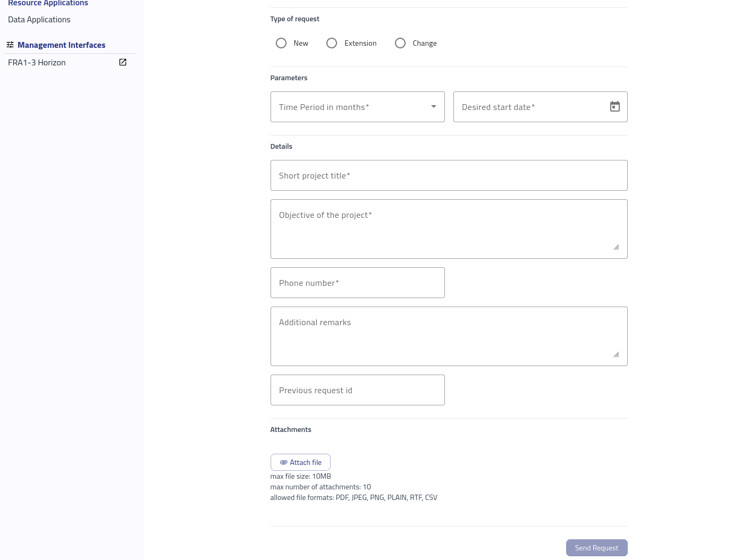This screenshot has width=750, height=560.
Task: Focus the Short project title field
Action: pyautogui.click(x=449, y=175)
